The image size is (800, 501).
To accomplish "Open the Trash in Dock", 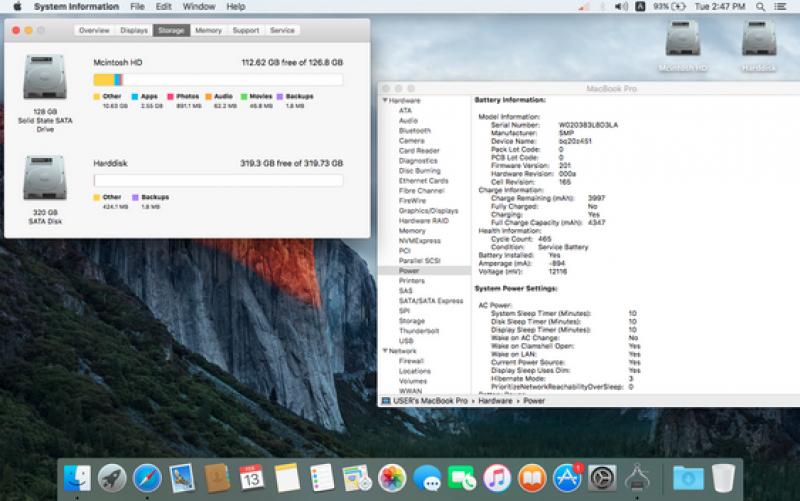I will [723, 478].
